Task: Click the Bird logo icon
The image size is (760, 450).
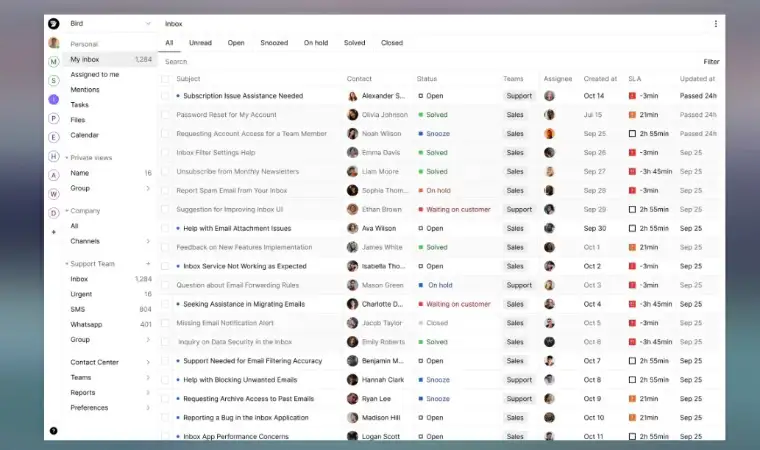Action: [x=54, y=23]
